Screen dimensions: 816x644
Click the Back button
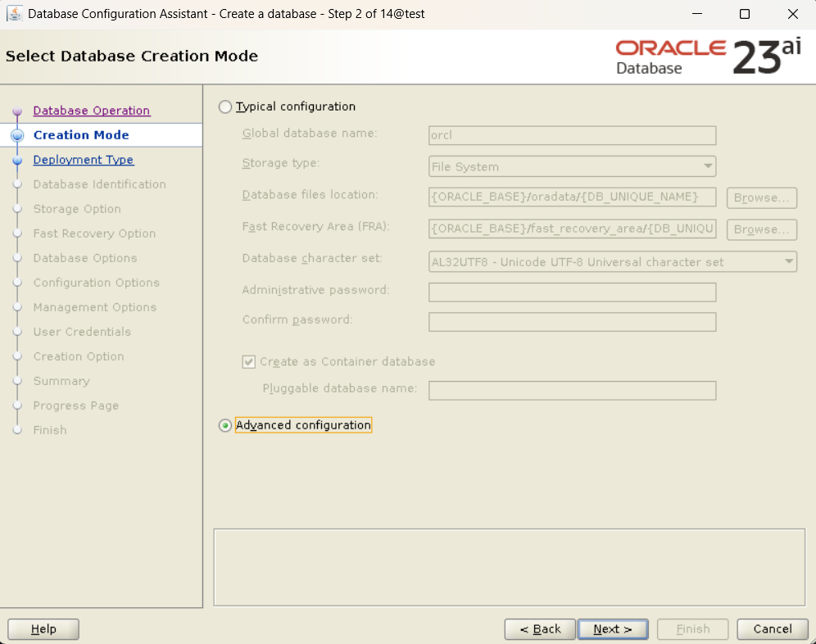(540, 629)
